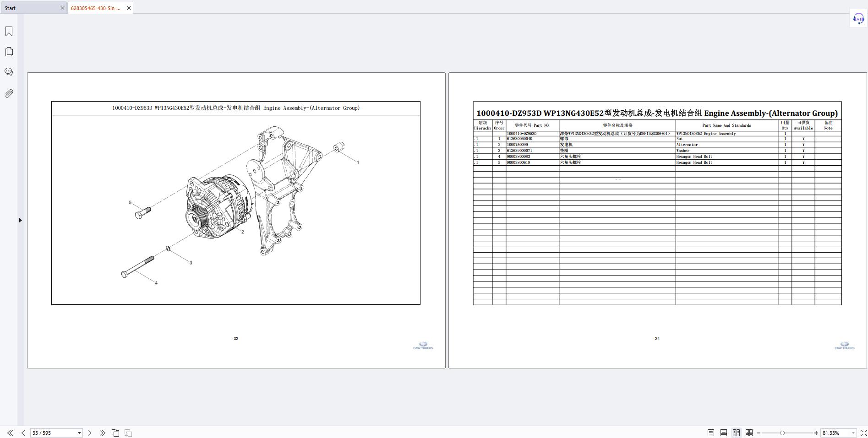Click the diagram title on page 33

pyautogui.click(x=236, y=108)
